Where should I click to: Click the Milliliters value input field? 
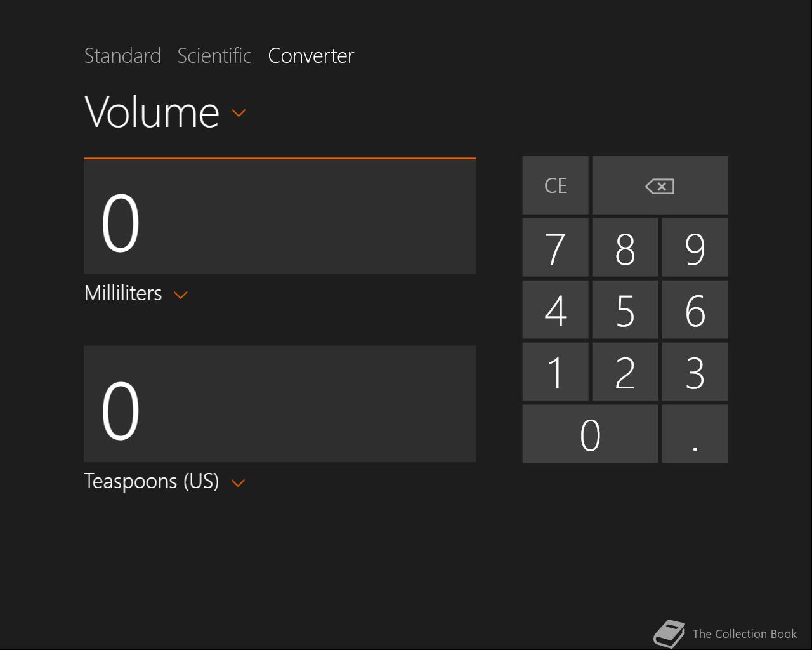(280, 217)
